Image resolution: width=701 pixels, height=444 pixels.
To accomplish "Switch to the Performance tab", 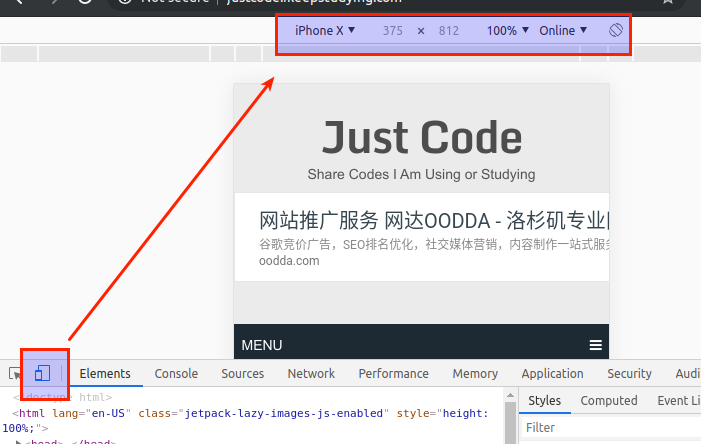I will (x=393, y=373).
